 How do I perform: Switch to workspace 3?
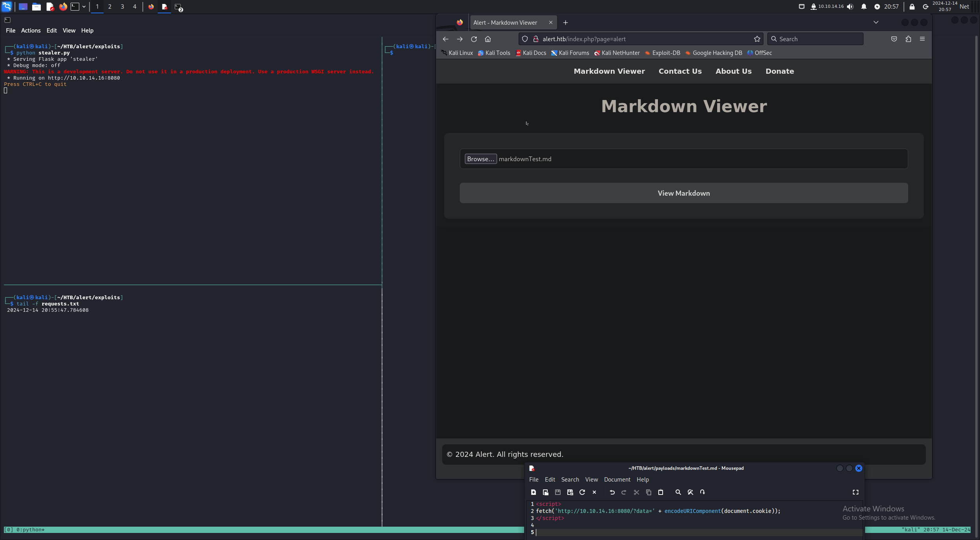122,7
